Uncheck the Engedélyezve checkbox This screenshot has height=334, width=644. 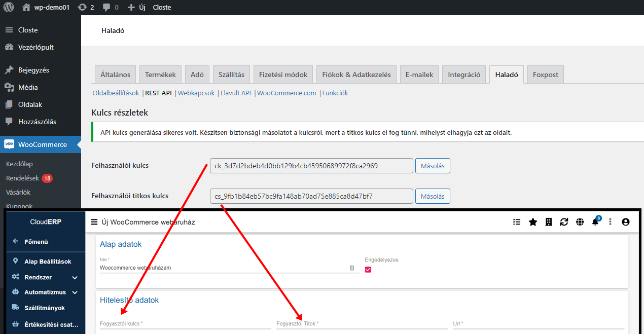point(368,270)
